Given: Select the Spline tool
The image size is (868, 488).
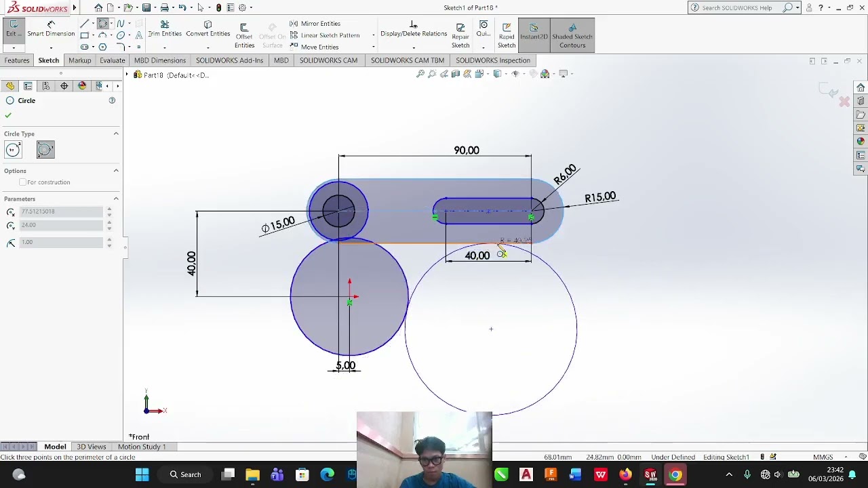Looking at the screenshot, I should (x=121, y=24).
